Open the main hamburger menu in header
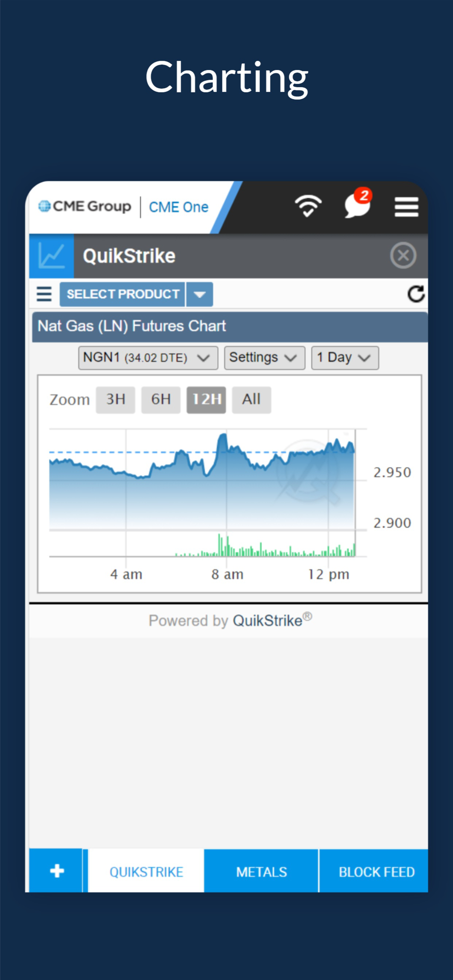This screenshot has width=453, height=980. 406,207
